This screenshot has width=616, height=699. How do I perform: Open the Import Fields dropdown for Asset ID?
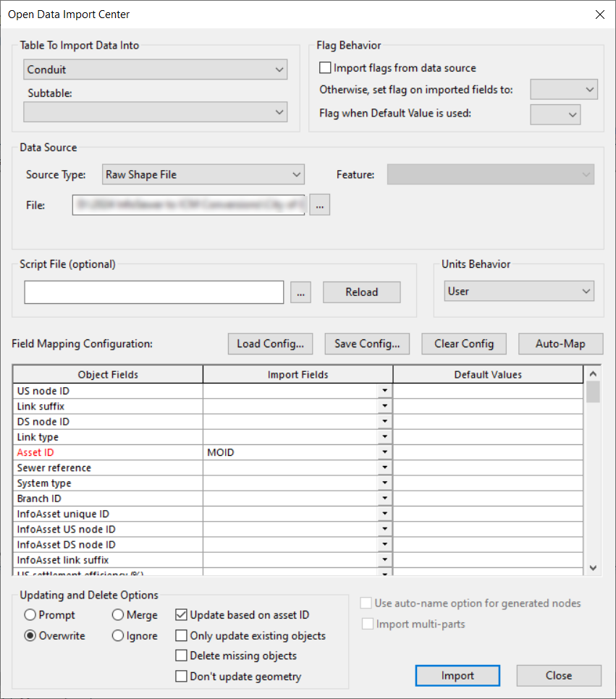[386, 452]
